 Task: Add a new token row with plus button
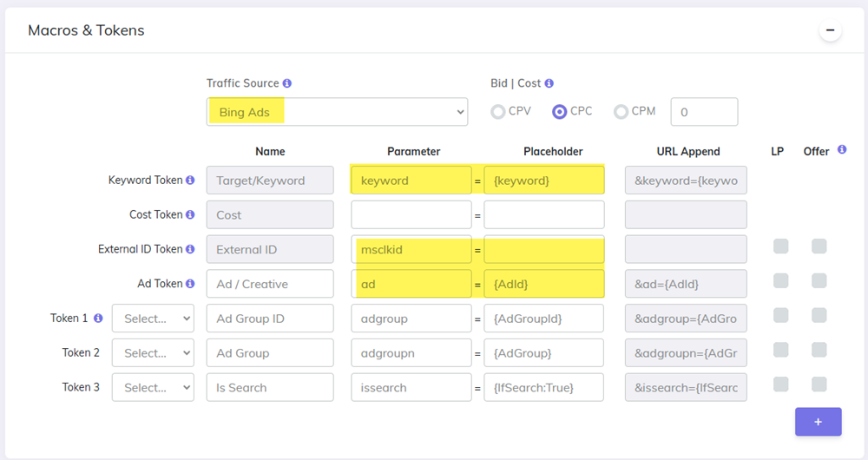coord(819,422)
